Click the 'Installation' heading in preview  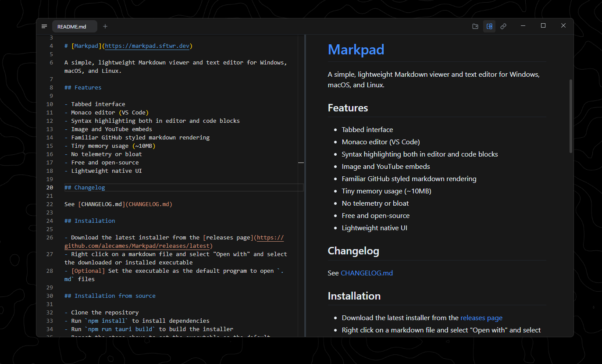(354, 296)
